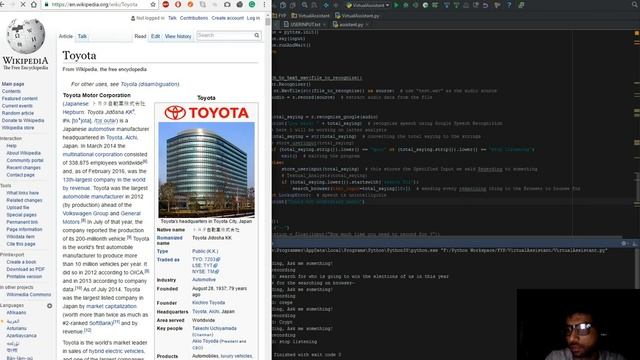Click Cite this page link

(x=21, y=244)
